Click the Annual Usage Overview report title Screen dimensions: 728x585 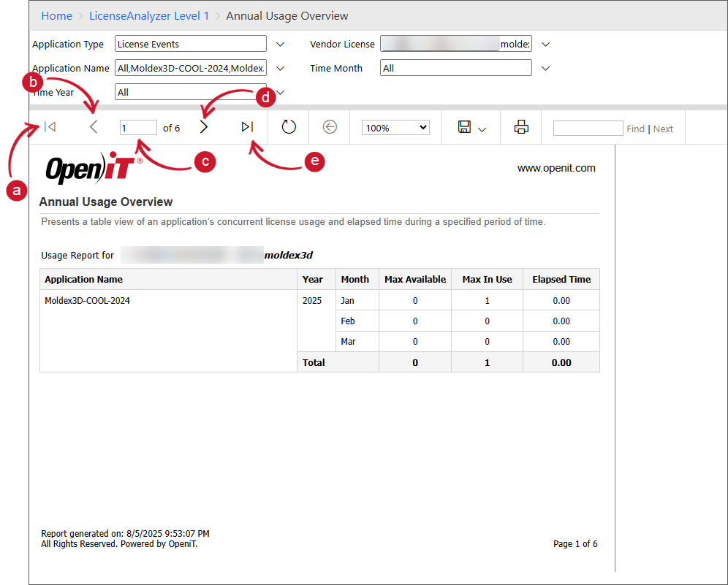106,202
